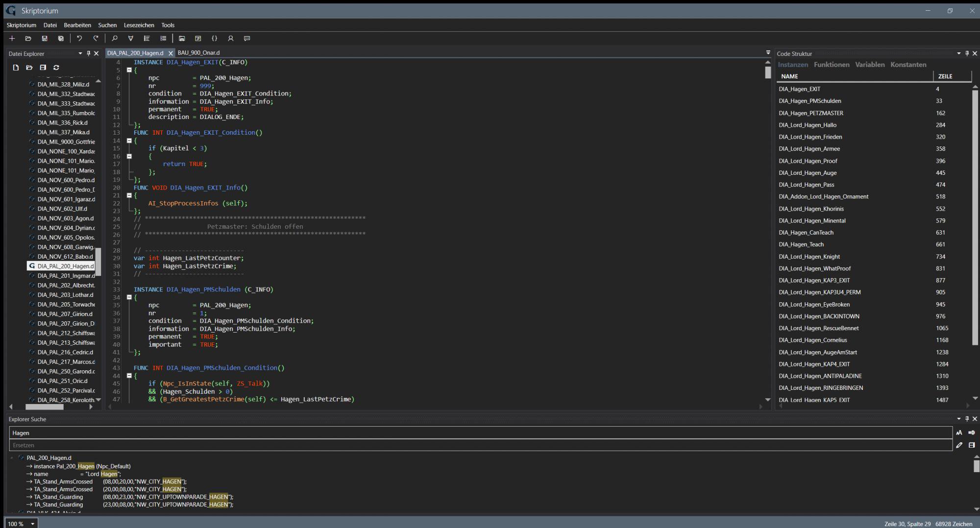Refresh the Datei Explorer file list
Viewport: 980px width, 528px height.
[56, 68]
